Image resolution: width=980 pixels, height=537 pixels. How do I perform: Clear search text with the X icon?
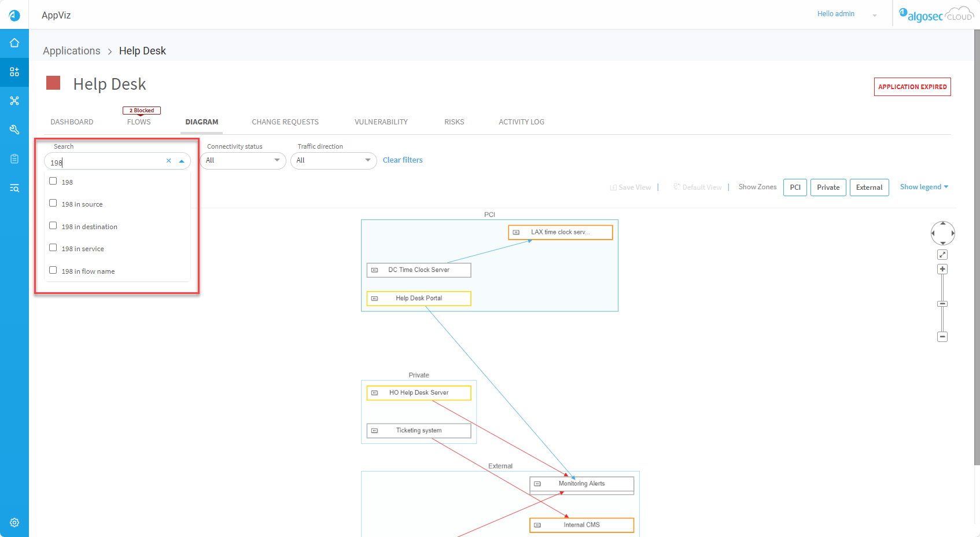click(169, 161)
